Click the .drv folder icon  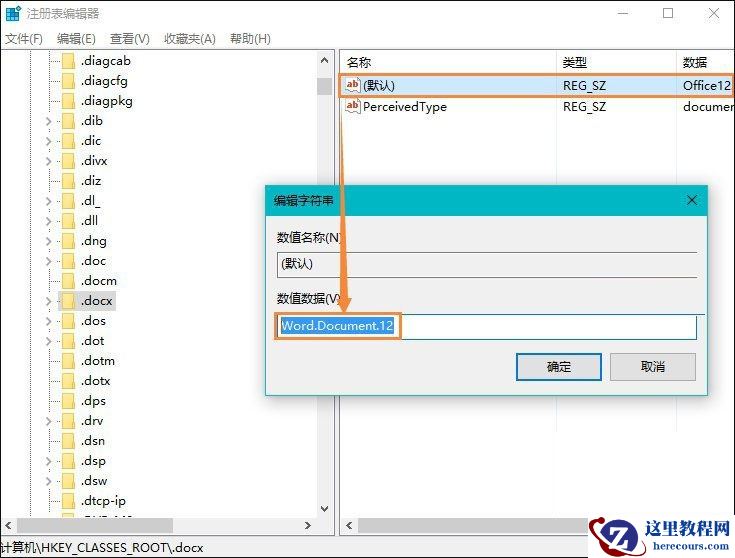[x=68, y=421]
